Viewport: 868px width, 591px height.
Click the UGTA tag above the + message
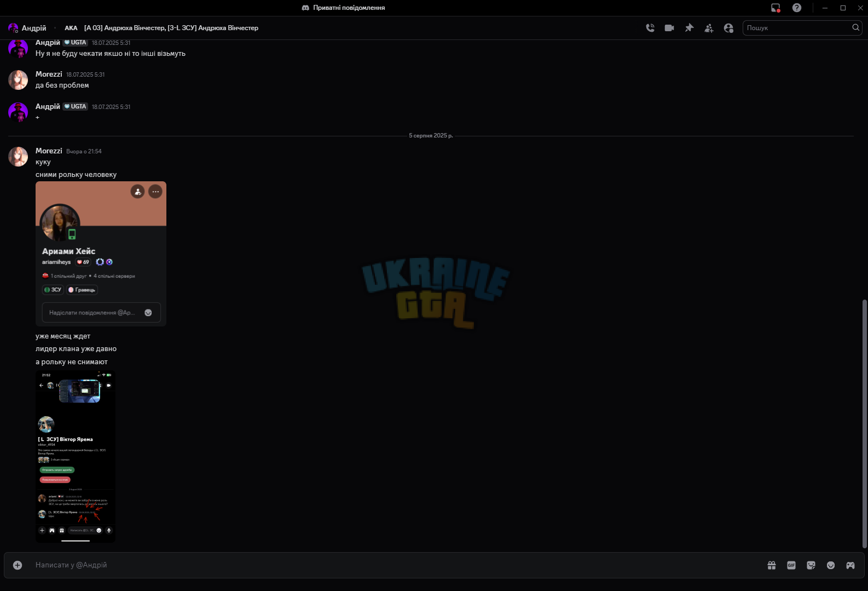click(x=75, y=106)
